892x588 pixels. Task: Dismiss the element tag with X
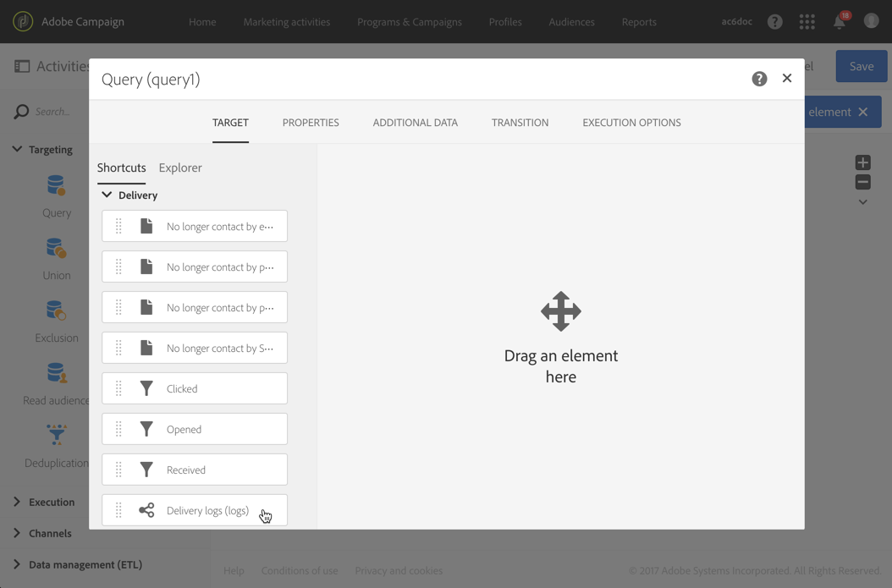(x=863, y=112)
